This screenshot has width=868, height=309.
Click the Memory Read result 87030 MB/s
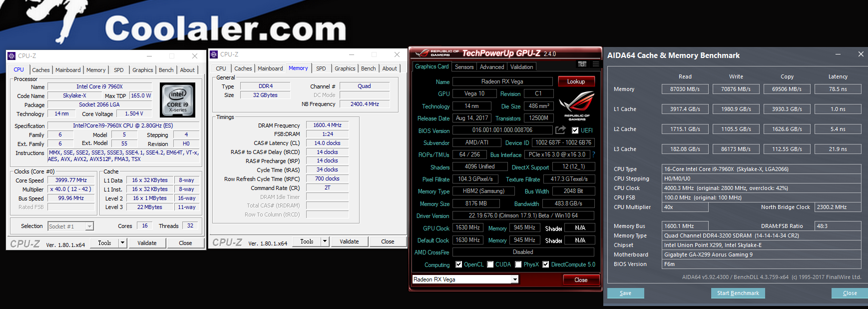pyautogui.click(x=685, y=89)
